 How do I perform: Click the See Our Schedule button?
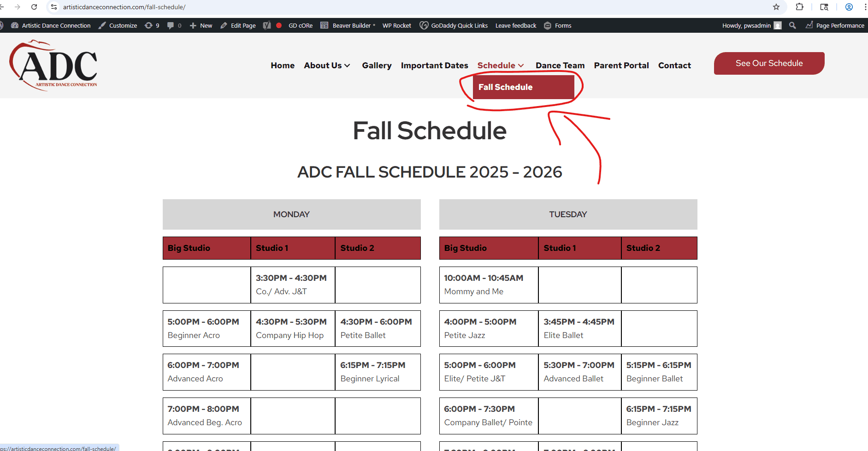(769, 63)
